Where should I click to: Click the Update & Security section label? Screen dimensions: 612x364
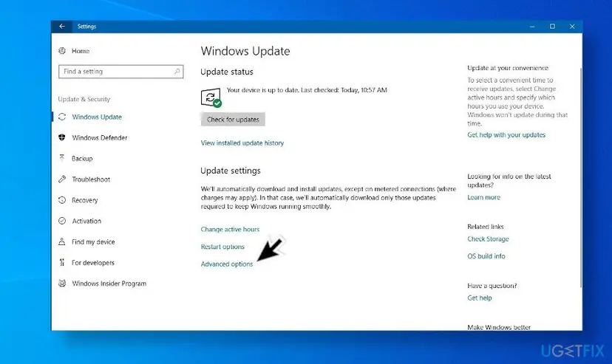pos(84,99)
